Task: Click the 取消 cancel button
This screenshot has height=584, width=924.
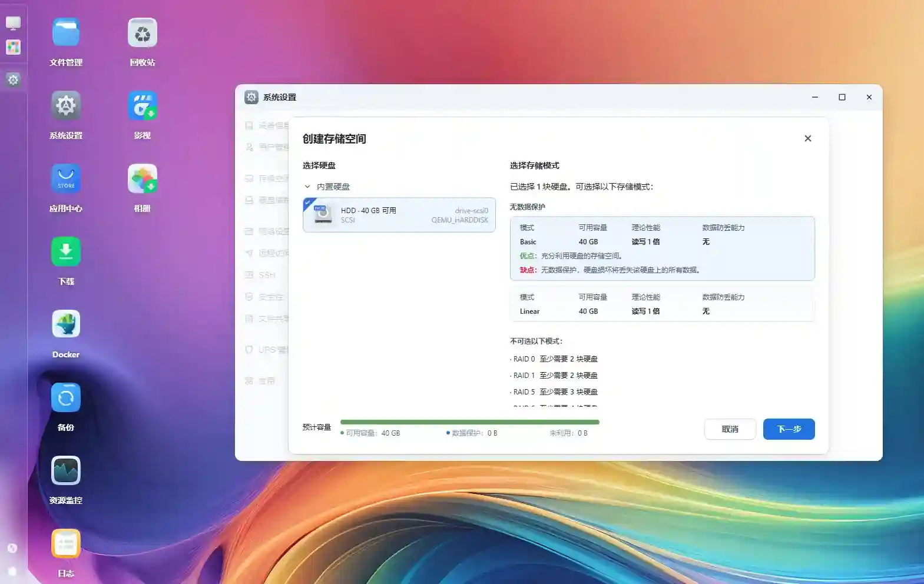Action: tap(730, 429)
